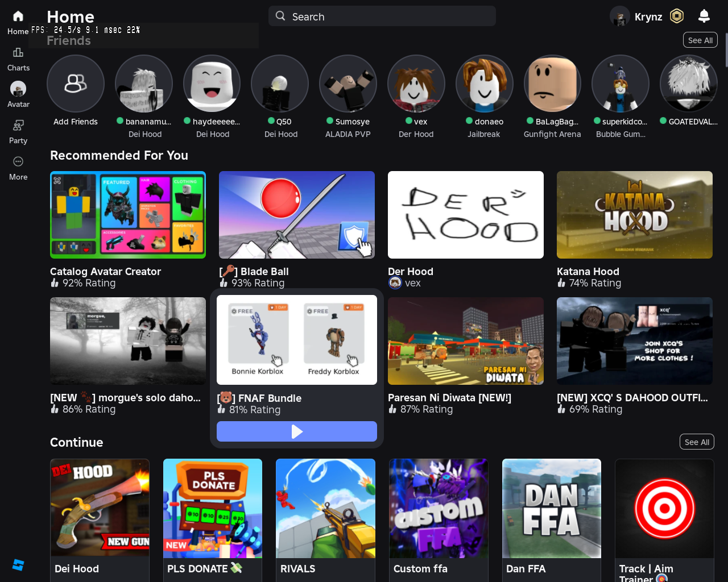Open friend BaLagBag... avatar
This screenshot has width=728, height=582.
coord(552,84)
